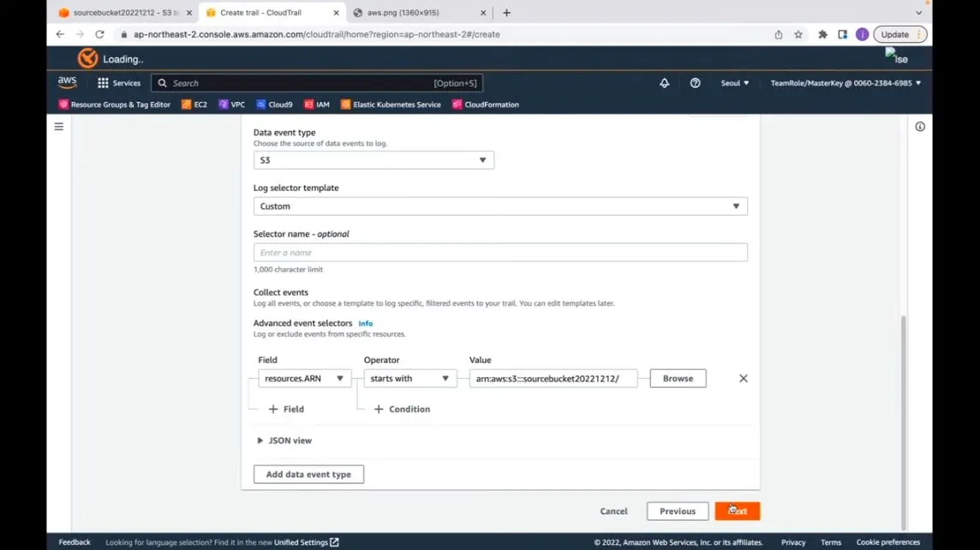Open Cookie preferences in footer
This screenshot has height=550, width=980.
[x=888, y=542]
